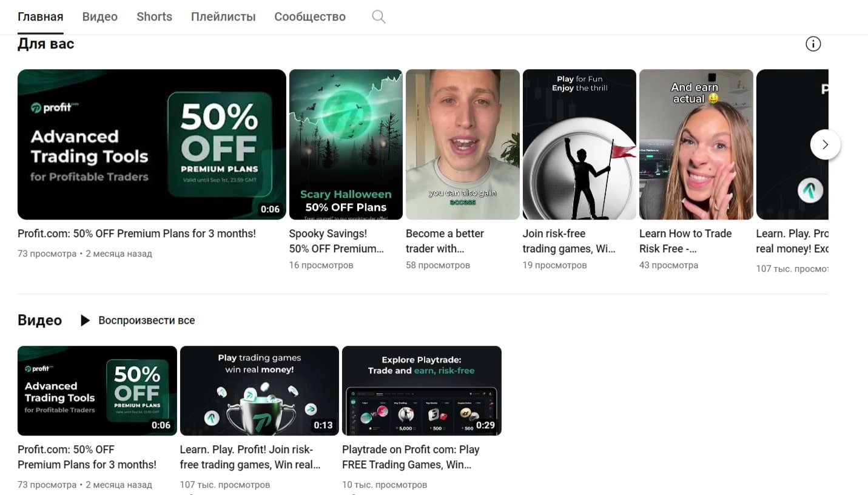Open the Short with the man in a grey shirt

click(x=463, y=144)
